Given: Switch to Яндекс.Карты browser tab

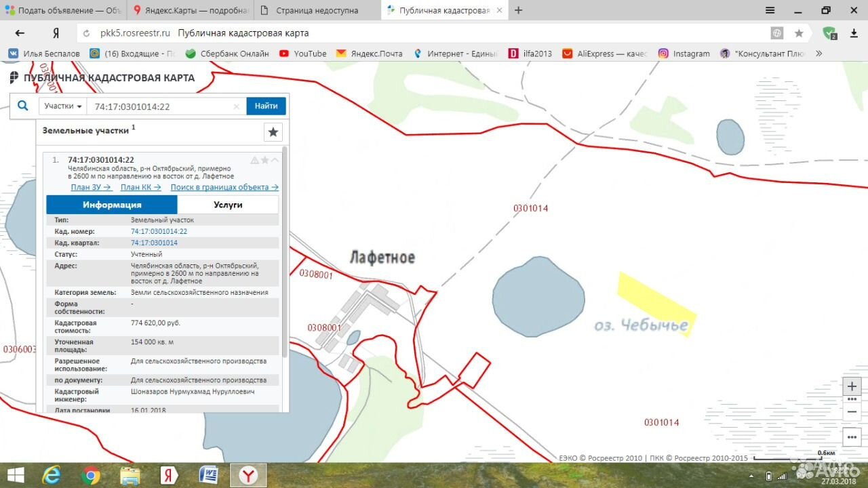Looking at the screenshot, I should coord(190,10).
